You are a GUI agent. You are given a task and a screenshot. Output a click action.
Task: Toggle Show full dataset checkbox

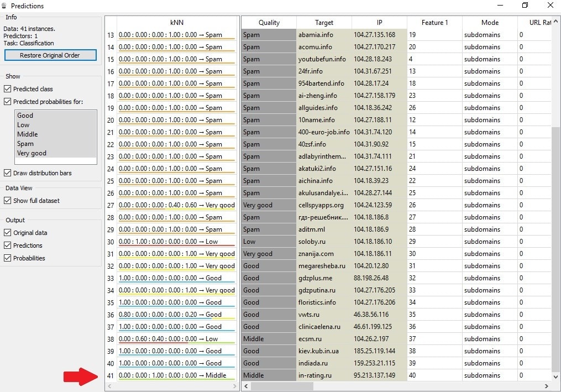coord(8,201)
